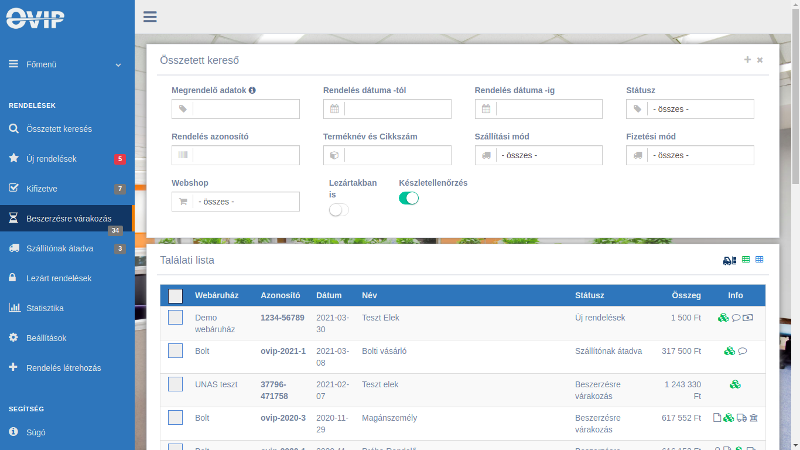Click the truck icon beside Szállítónak átadva

coord(14,248)
